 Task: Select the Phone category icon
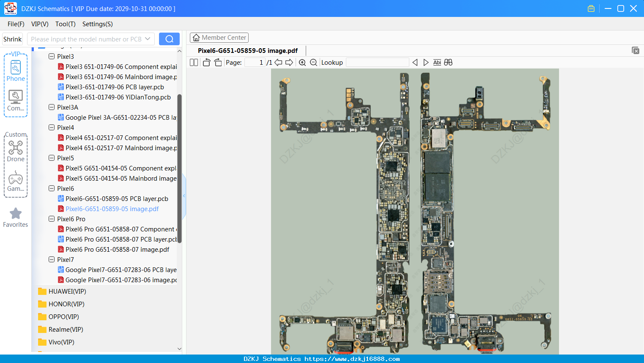(16, 70)
